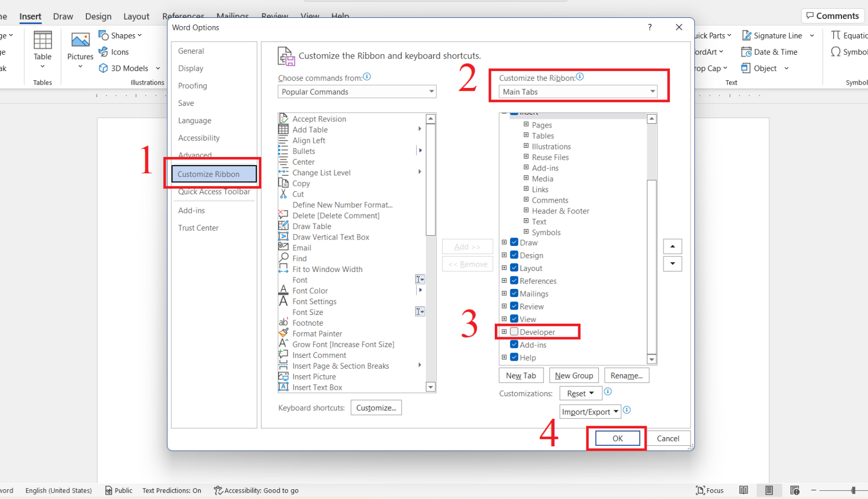The height and width of the screenshot is (499, 868).
Task: Click the OK button
Action: click(617, 438)
